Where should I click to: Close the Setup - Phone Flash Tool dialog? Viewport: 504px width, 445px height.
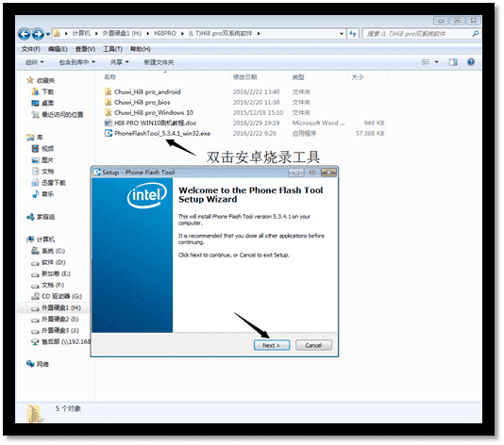click(328, 173)
